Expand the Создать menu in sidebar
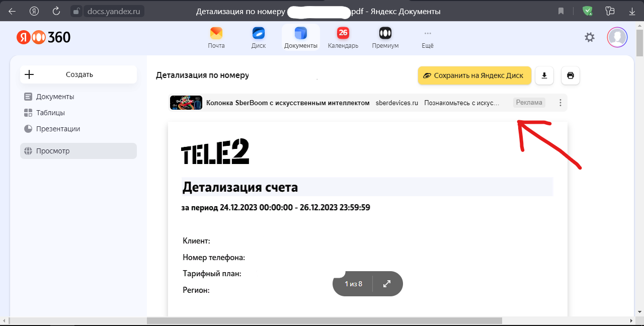644x326 pixels. pos(78,74)
